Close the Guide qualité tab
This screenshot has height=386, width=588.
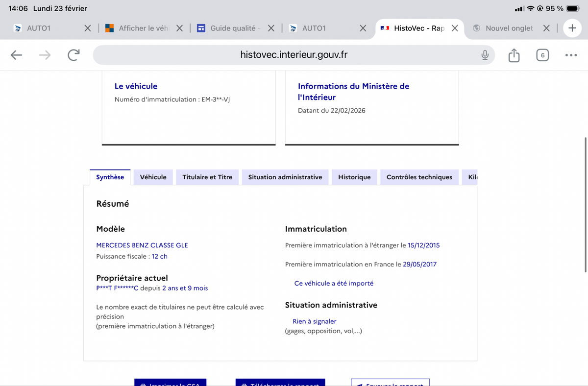pos(271,28)
